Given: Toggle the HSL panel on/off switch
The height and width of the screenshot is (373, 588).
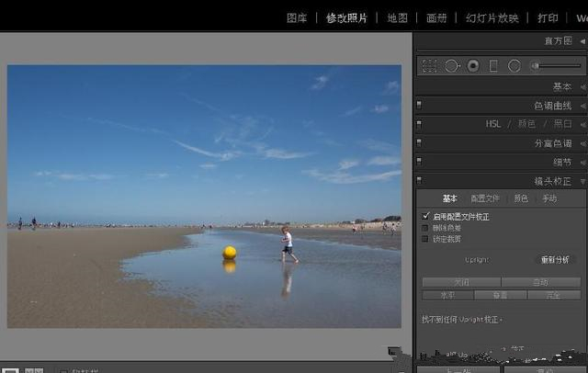Looking at the screenshot, I should [x=420, y=124].
